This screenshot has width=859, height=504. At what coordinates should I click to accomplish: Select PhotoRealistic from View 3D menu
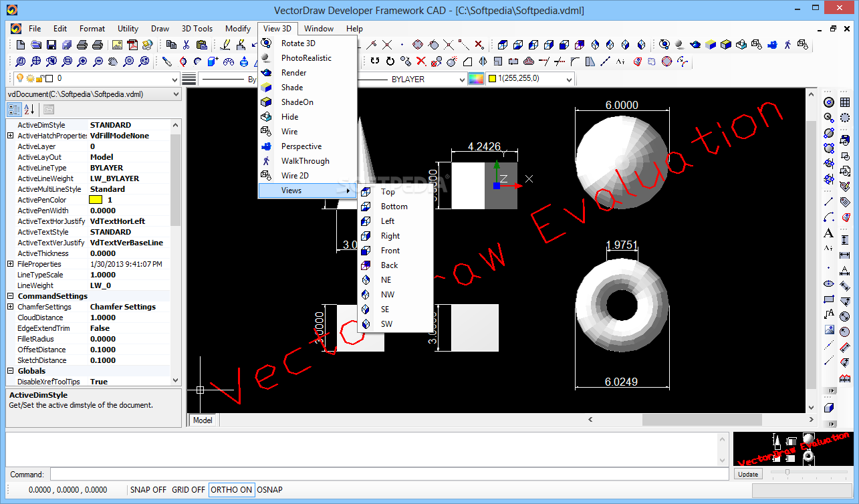click(x=308, y=58)
